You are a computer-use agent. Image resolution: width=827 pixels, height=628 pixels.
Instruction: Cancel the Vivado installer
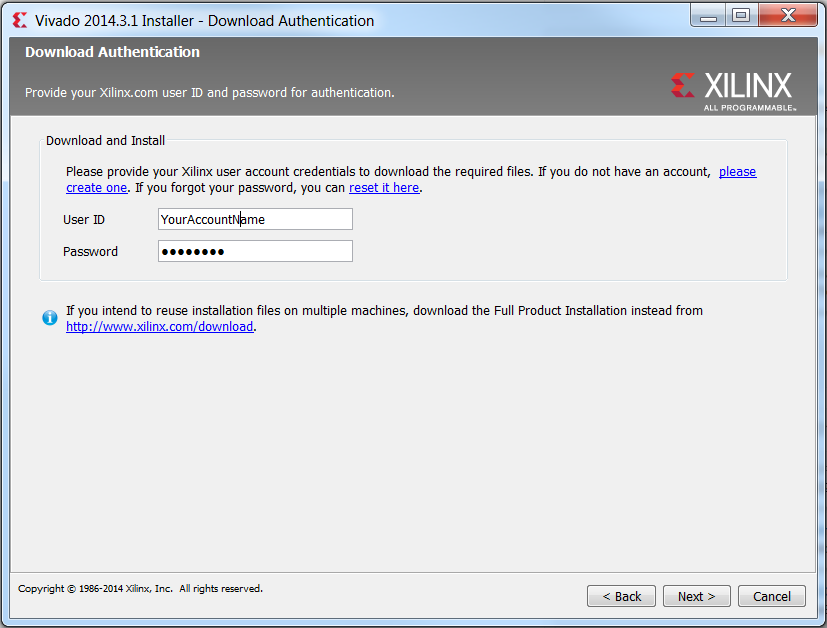(772, 596)
